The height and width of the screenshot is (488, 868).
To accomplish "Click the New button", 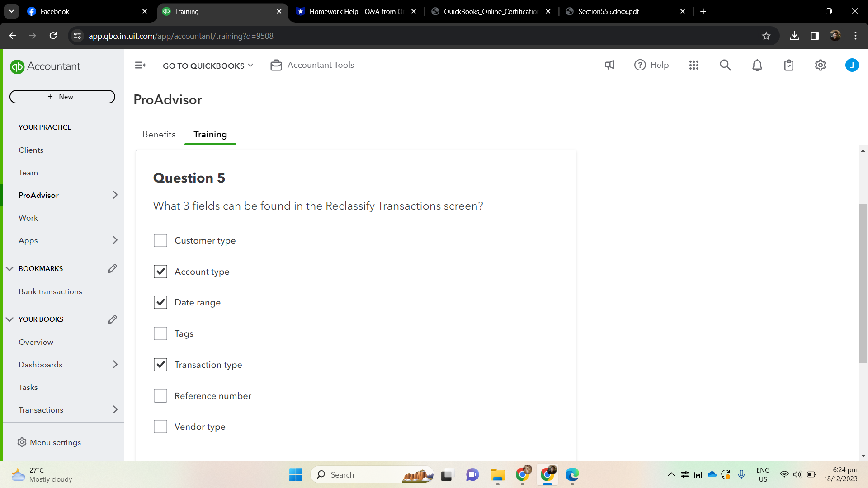I will point(62,97).
